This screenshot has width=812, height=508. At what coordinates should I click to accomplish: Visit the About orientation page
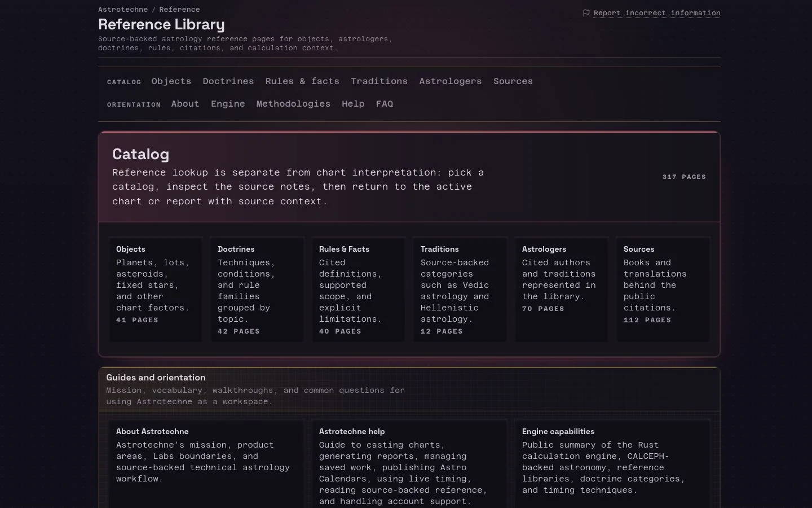185,104
